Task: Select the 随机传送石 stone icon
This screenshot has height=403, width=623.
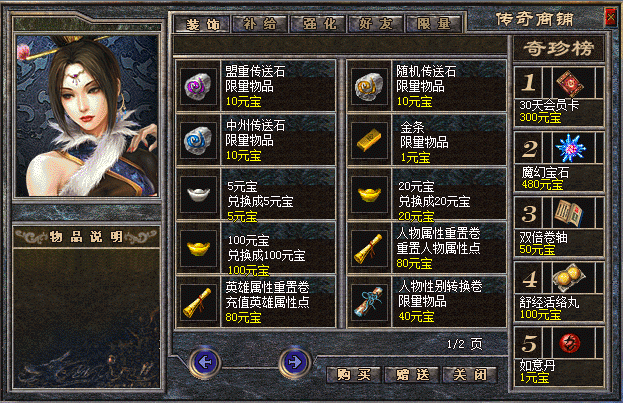Action: (x=369, y=85)
